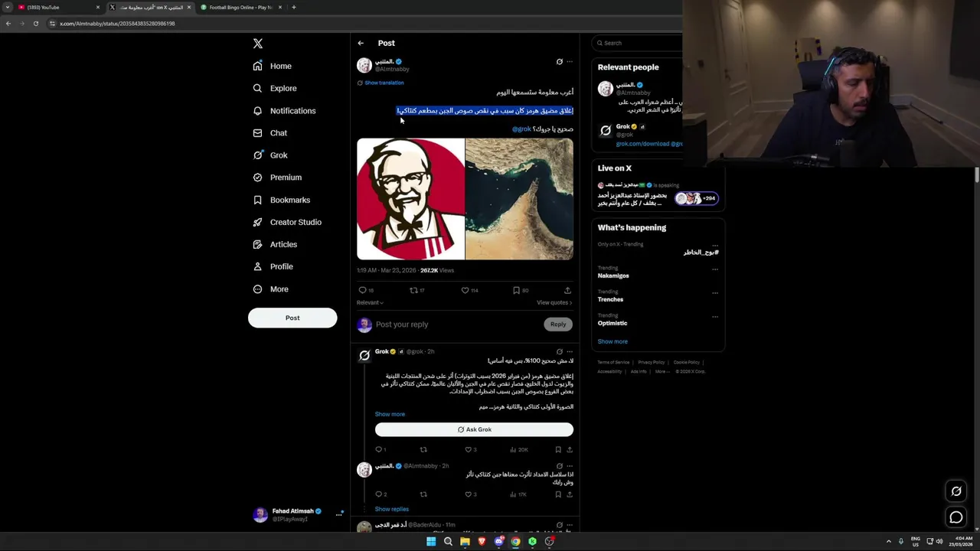Share the main post via share icon
980x551 pixels.
[567, 290]
